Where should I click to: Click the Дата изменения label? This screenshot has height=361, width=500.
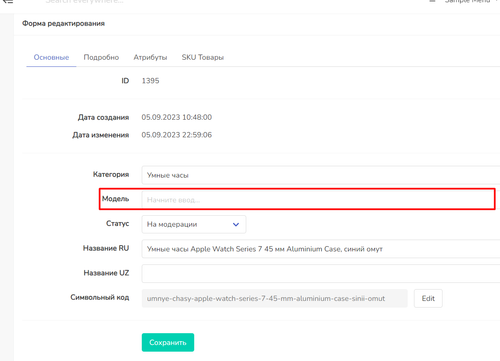101,135
